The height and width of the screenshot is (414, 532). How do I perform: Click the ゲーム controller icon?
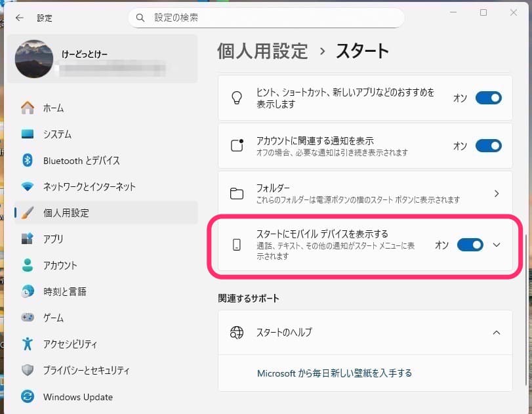click(x=28, y=318)
